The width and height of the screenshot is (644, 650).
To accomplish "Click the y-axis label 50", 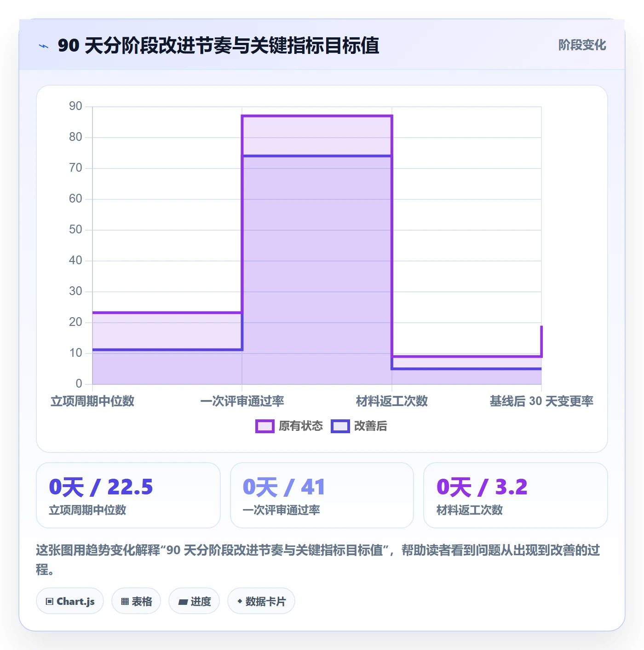I will [75, 230].
